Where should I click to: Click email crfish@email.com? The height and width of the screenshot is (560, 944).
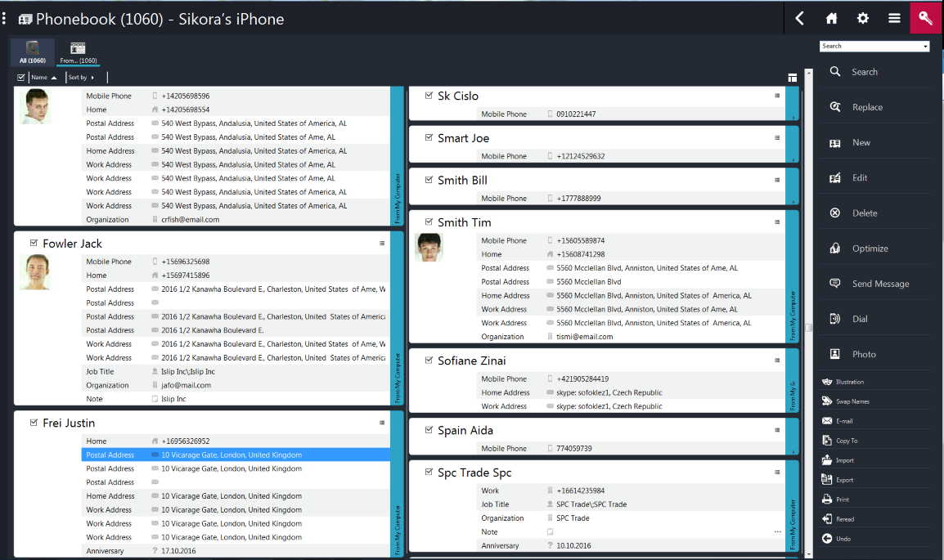click(191, 220)
